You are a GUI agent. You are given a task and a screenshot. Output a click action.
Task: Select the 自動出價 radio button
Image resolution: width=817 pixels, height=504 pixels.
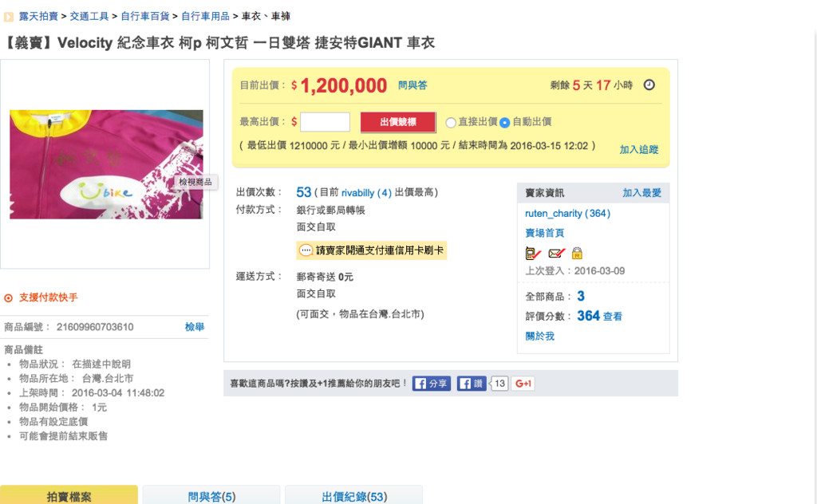pos(504,123)
